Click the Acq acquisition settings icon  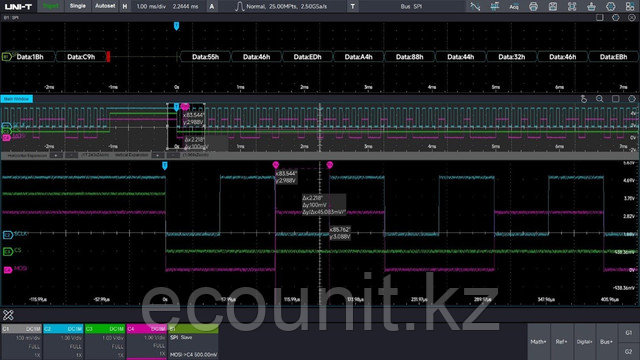(x=514, y=6)
